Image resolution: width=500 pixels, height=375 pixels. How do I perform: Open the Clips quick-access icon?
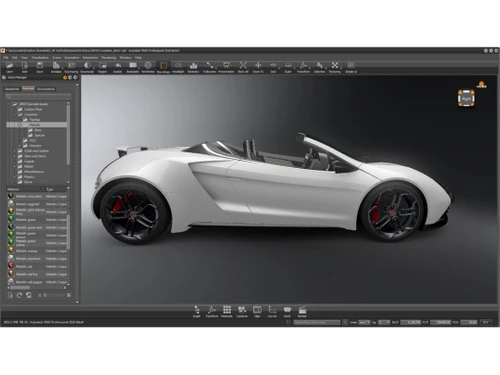pyautogui.click(x=257, y=311)
